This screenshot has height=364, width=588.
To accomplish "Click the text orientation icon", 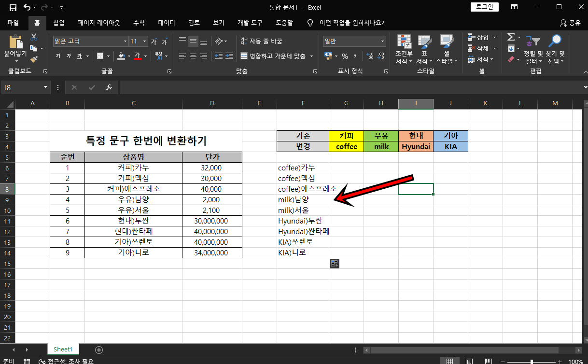I will [219, 41].
